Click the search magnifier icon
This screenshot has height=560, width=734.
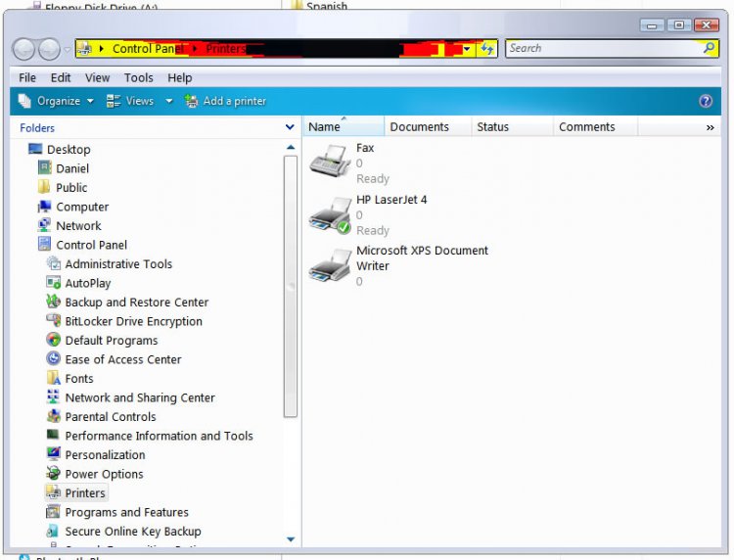point(710,47)
